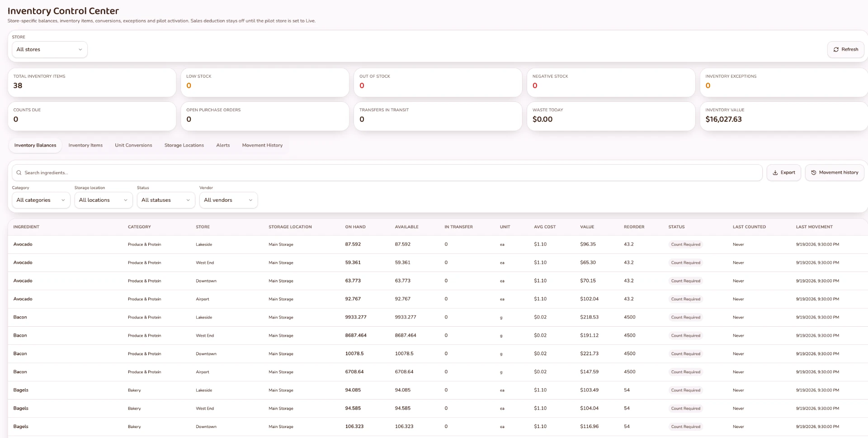Expand the All vendors filter
The image size is (868, 438).
point(228,200)
